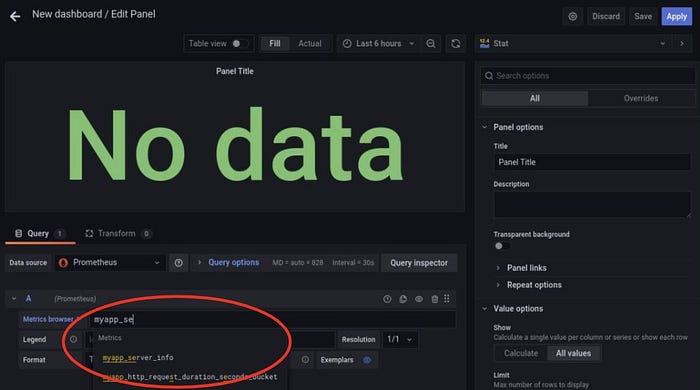Image resolution: width=700 pixels, height=390 pixels.
Task: Open the Stat visualization picker
Action: [573, 43]
